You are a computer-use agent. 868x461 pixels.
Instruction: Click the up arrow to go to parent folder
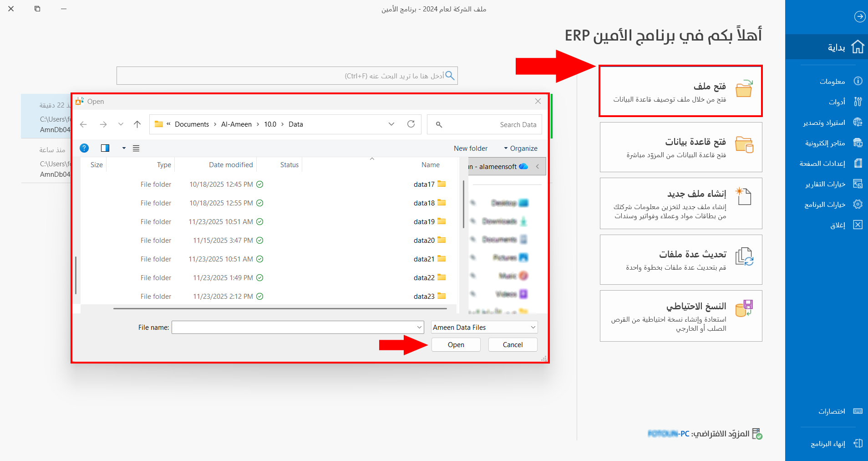coord(137,124)
